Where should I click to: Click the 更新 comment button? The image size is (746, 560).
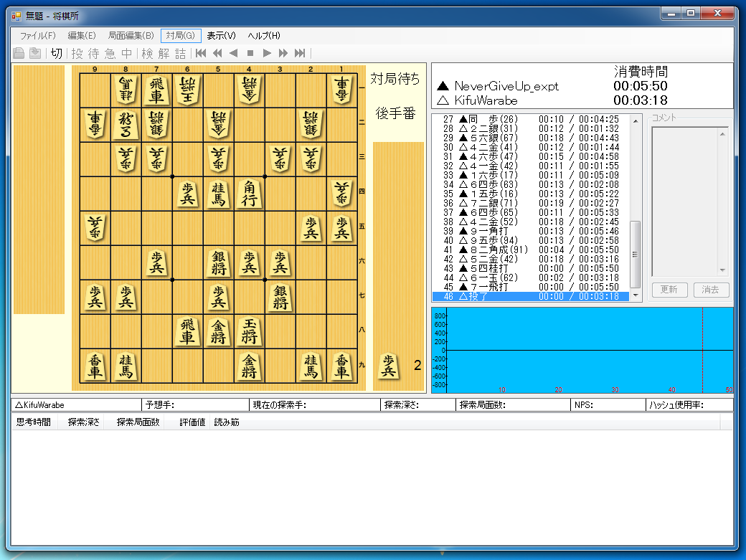[669, 290]
